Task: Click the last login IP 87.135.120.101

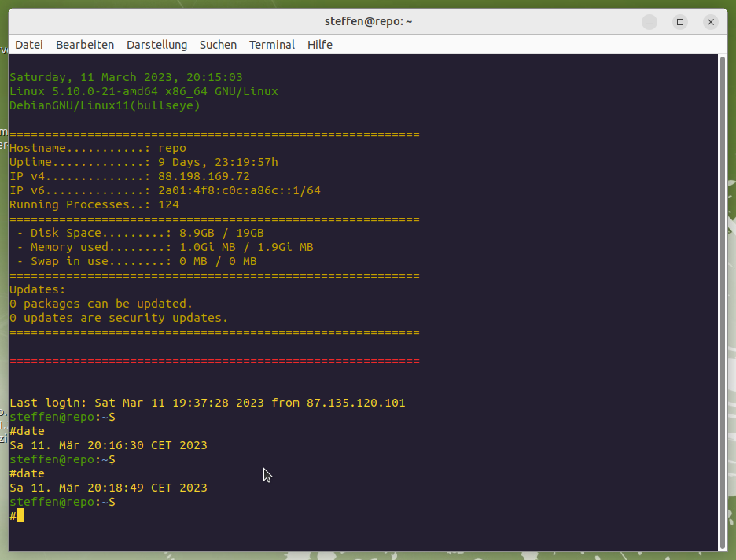Action: coord(356,403)
